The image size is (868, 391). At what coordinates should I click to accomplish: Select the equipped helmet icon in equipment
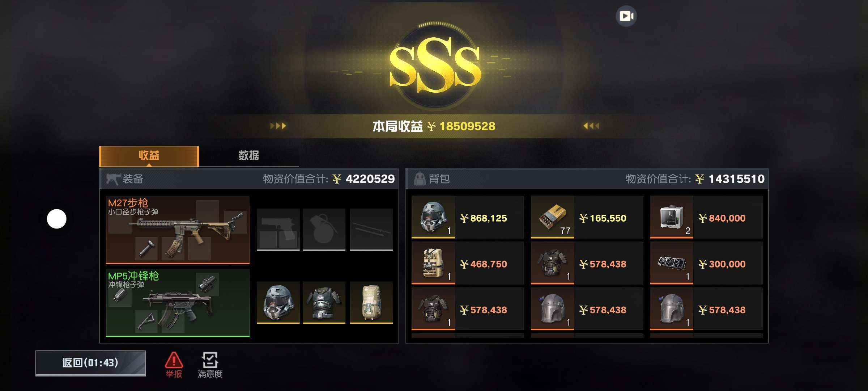coord(278,303)
